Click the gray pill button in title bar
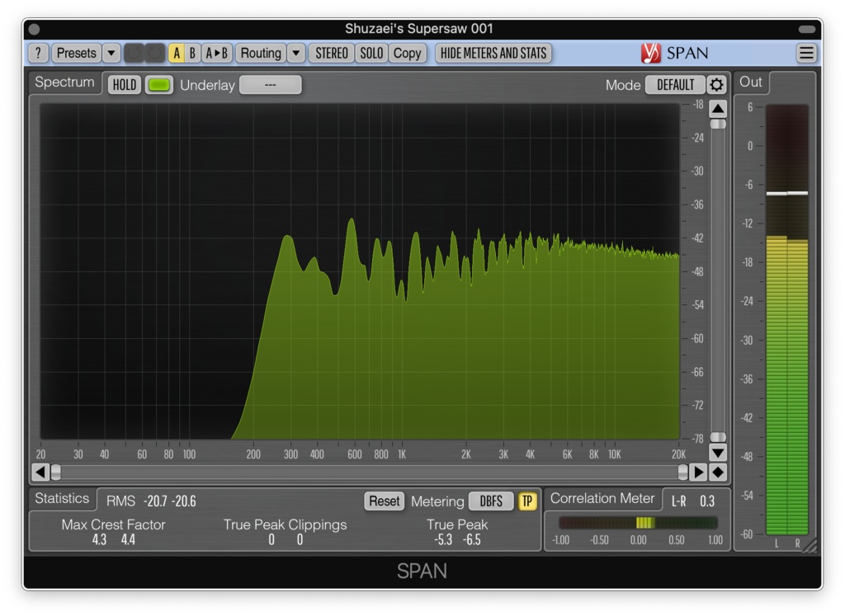This screenshot has height=616, width=845. (807, 29)
